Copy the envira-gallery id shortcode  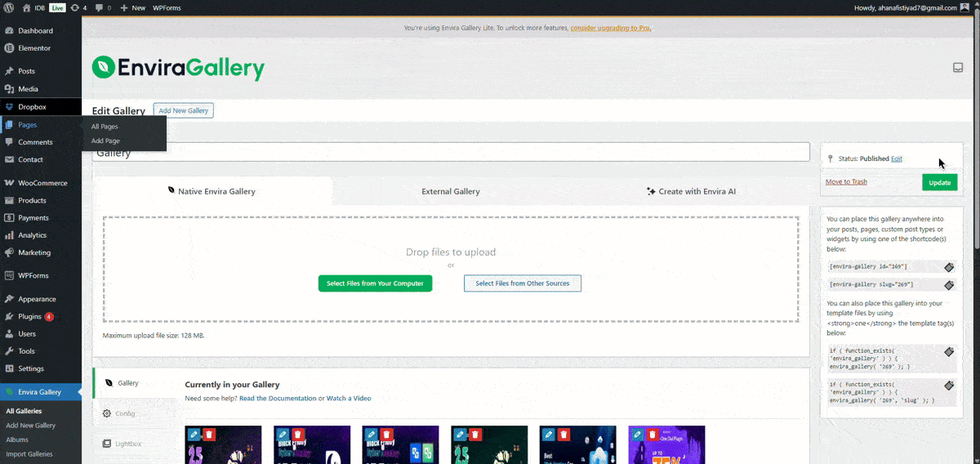(949, 267)
